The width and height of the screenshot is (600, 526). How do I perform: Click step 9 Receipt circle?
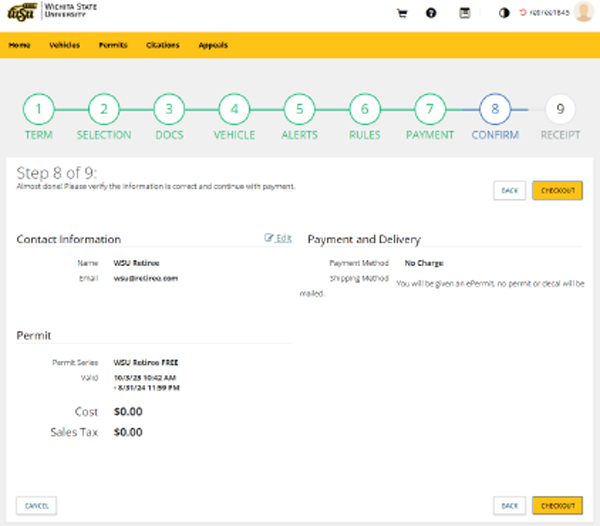click(x=560, y=109)
